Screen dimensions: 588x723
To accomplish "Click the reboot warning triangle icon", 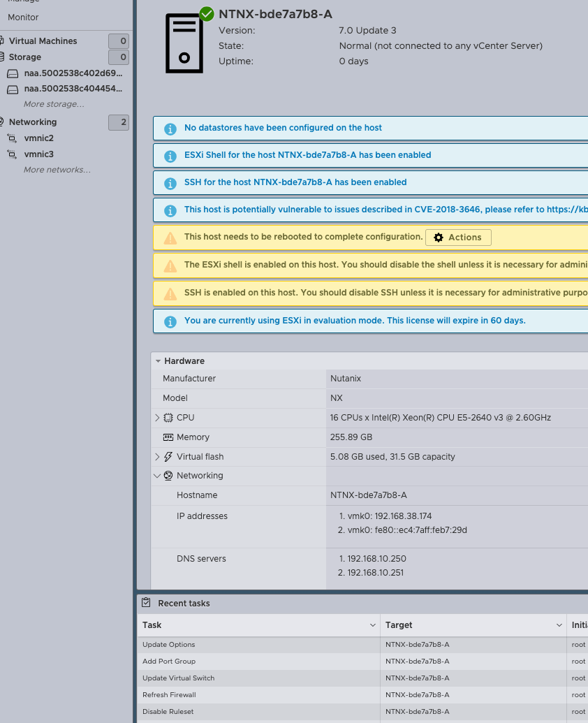I will pos(170,238).
